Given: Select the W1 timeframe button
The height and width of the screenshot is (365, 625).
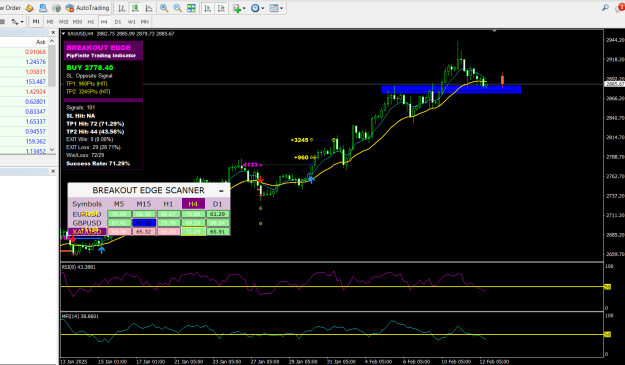Looking at the screenshot, I should tap(132, 22).
